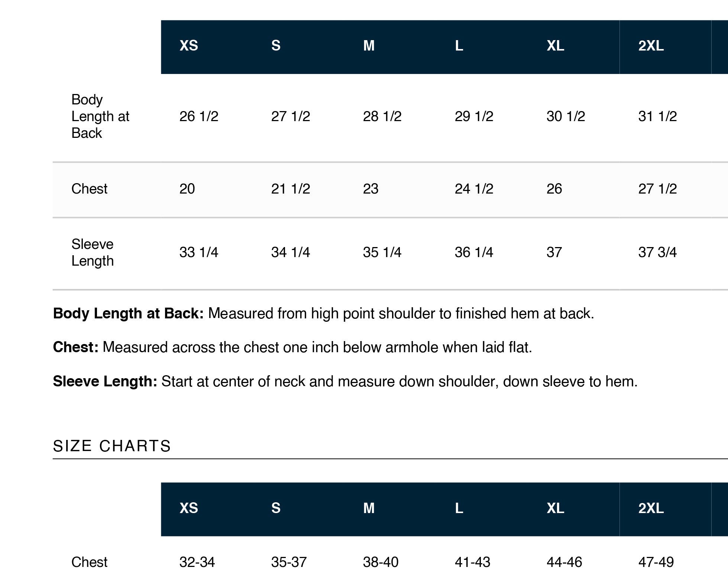This screenshot has width=728, height=587.
Task: Click the XL header in the top table
Action: [x=556, y=46]
